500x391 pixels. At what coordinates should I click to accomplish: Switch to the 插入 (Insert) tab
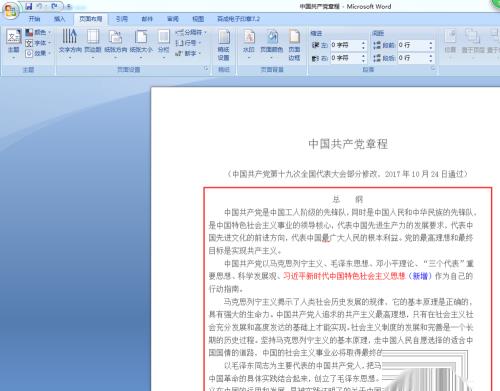(59, 19)
